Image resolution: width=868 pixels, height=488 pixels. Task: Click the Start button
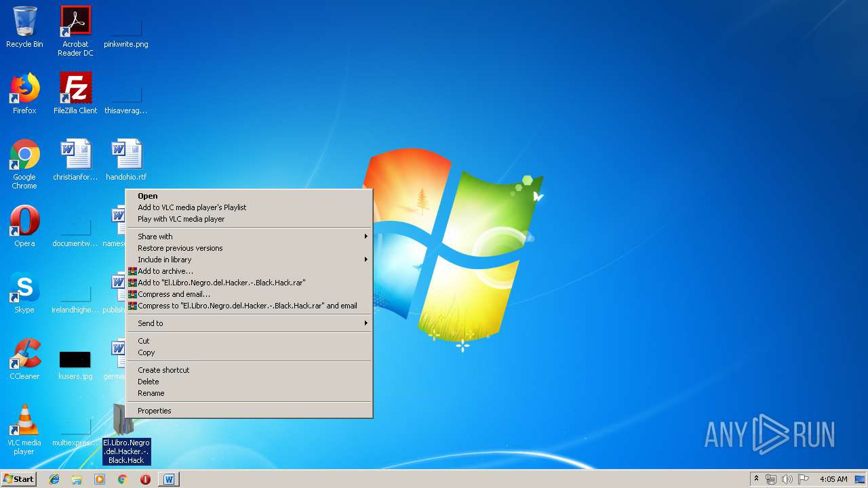tap(18, 479)
